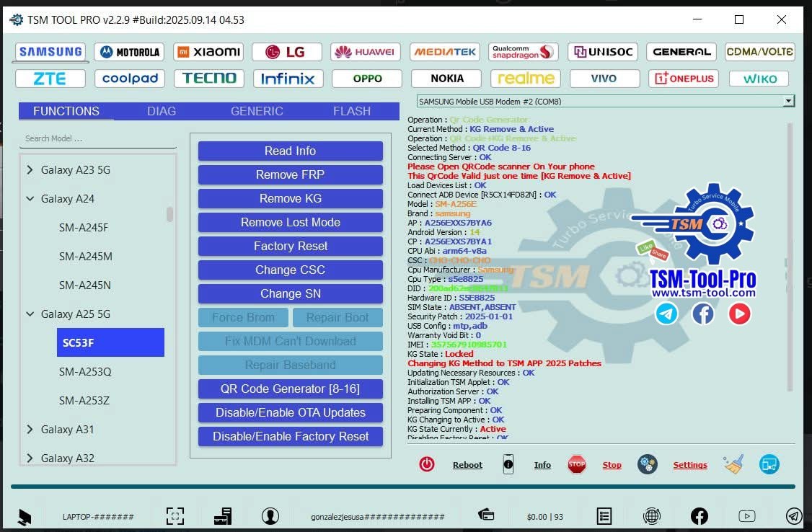This screenshot has width=812, height=532.
Task: Click the blue screen-mirror icon
Action: (x=769, y=464)
